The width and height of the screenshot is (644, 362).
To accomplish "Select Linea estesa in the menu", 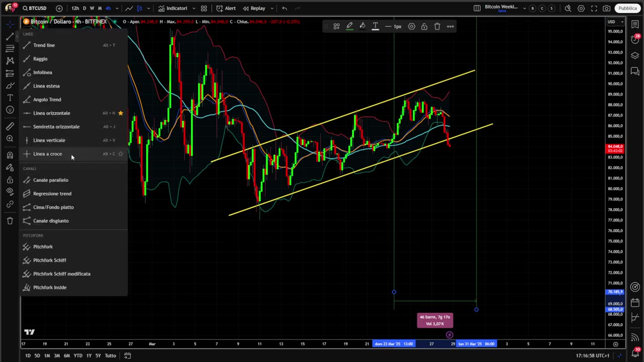I will click(x=74, y=86).
